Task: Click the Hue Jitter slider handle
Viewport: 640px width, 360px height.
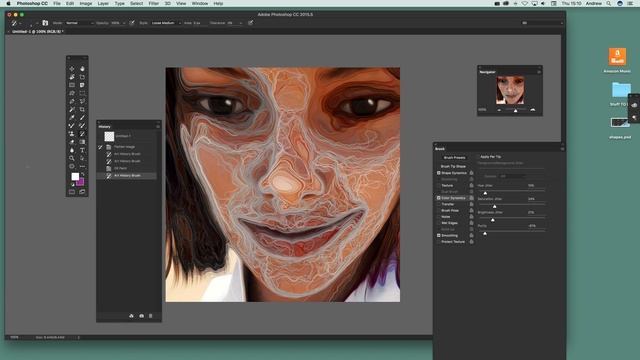Action: (x=485, y=193)
